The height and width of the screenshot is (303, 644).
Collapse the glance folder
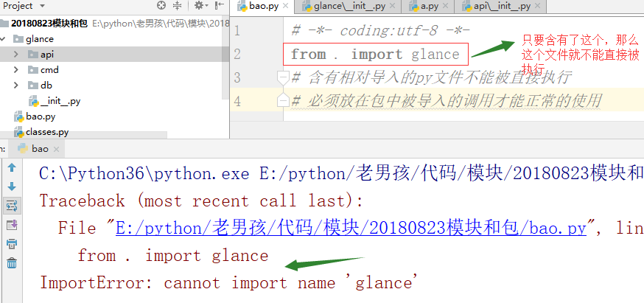tap(3, 39)
